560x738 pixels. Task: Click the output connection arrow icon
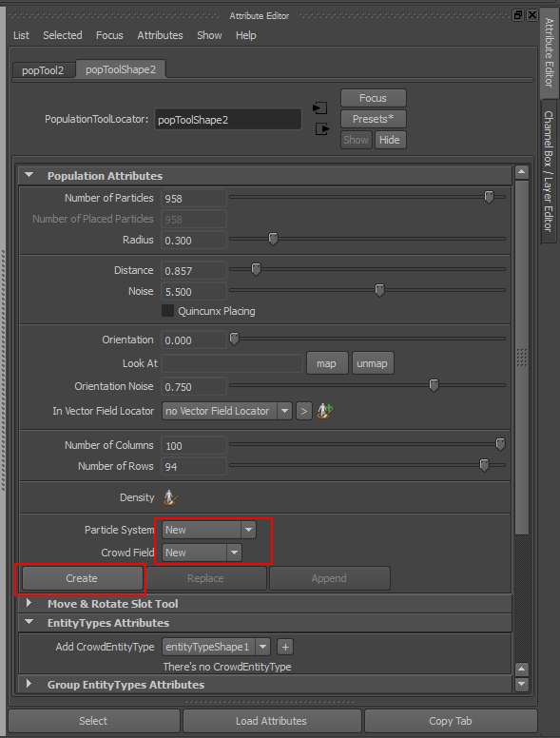(x=322, y=128)
